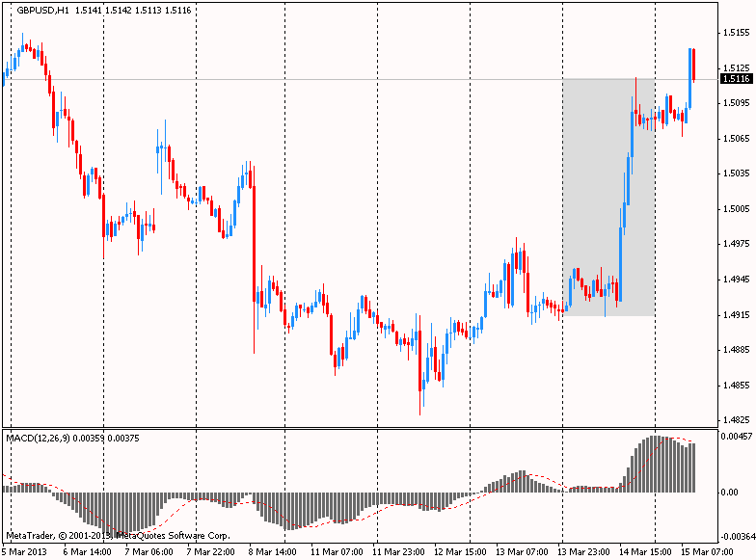
Task: Click the MACD zero level label 0.00
Action: [x=729, y=492]
